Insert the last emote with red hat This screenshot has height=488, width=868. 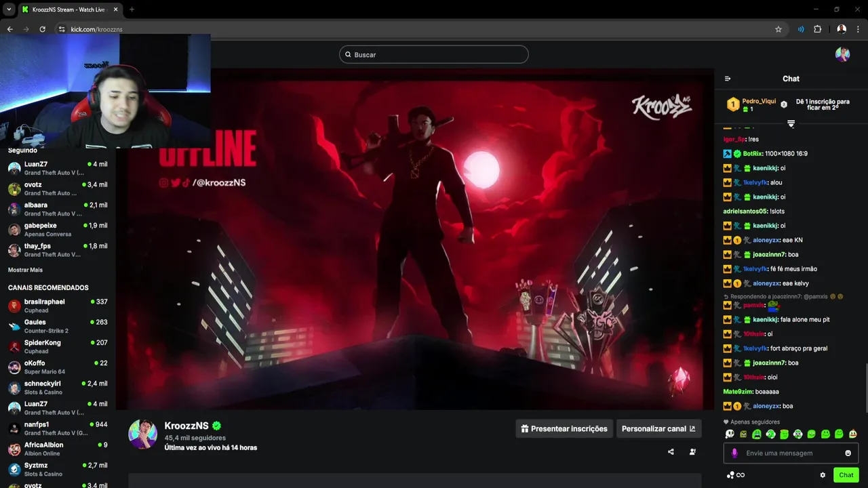(x=852, y=434)
